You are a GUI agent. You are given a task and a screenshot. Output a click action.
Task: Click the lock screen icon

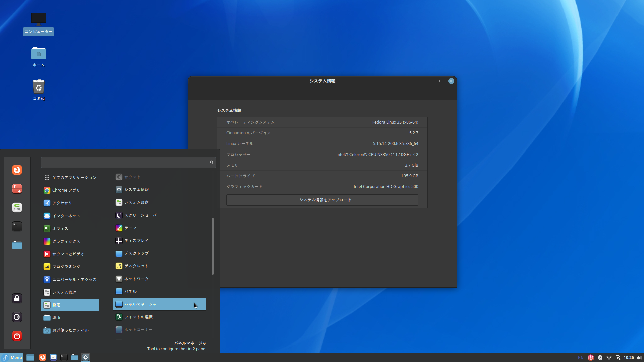tap(17, 298)
